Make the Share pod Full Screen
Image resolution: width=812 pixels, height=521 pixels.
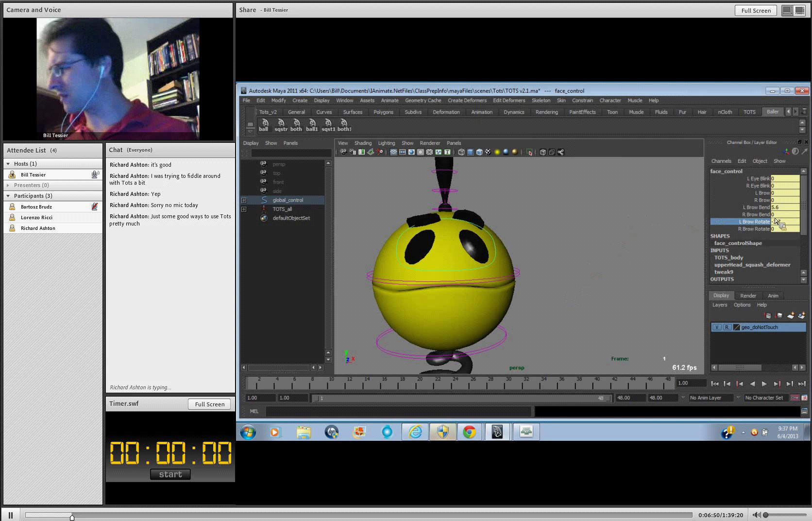click(x=756, y=10)
